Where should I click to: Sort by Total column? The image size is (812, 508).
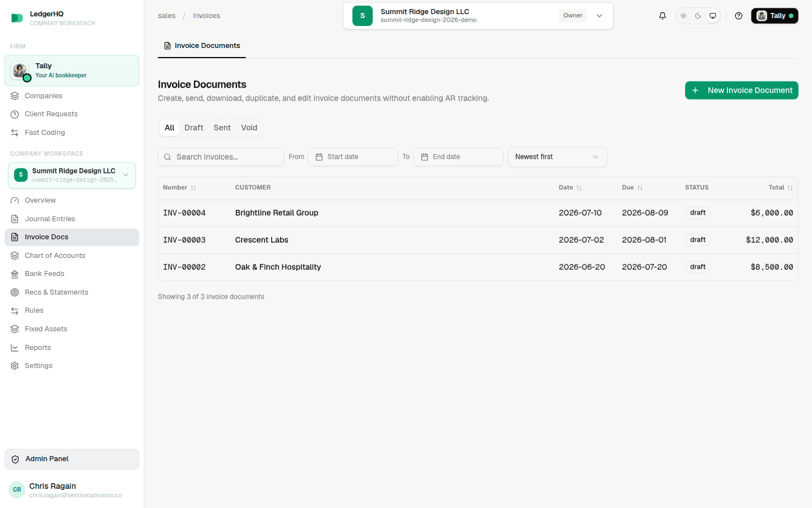[x=781, y=187]
